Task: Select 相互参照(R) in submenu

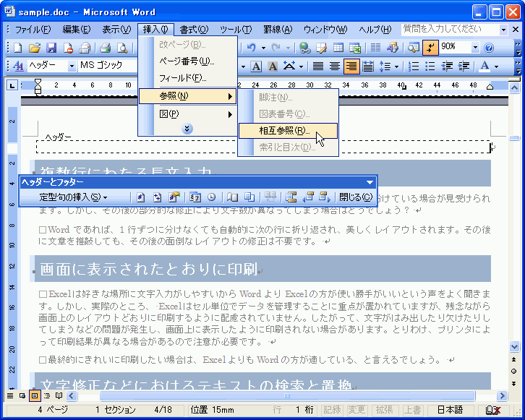Action: [288, 131]
